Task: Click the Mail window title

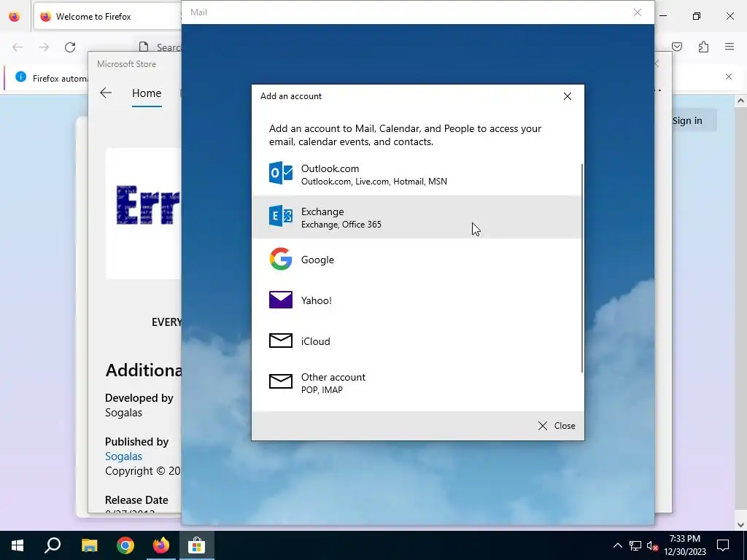Action: [x=198, y=12]
